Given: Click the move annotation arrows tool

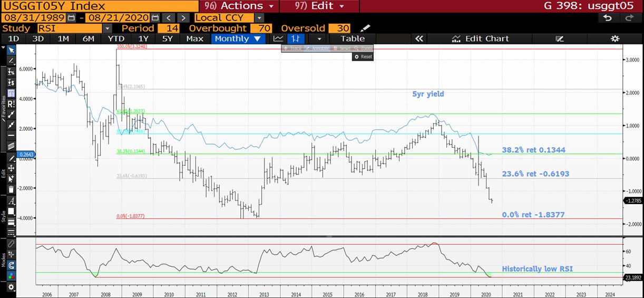Looking at the screenshot, I should point(11,169).
